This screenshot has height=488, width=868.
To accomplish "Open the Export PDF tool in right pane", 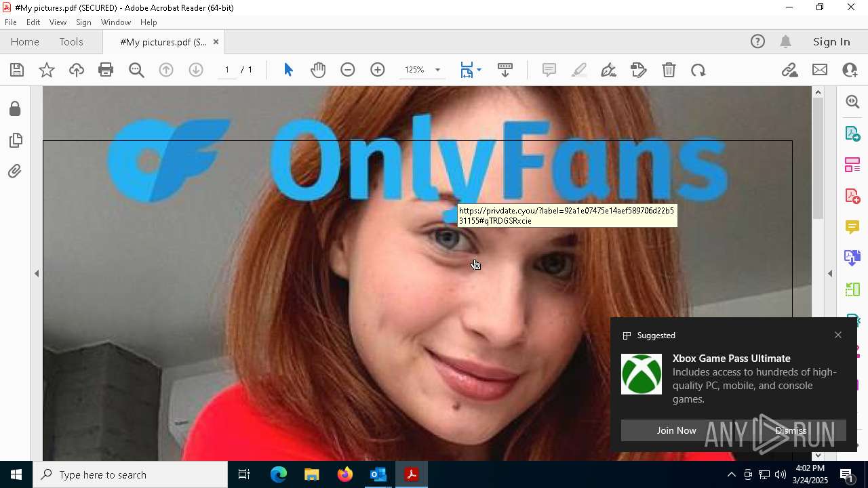I will coord(852,133).
